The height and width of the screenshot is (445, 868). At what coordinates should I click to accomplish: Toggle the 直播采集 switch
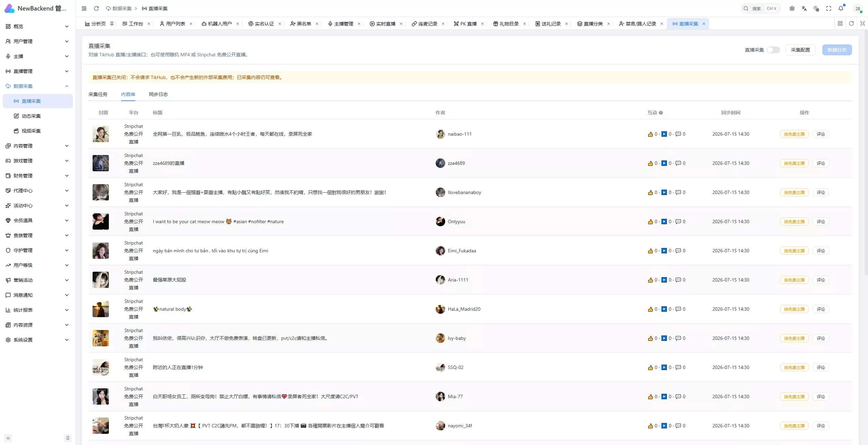773,50
